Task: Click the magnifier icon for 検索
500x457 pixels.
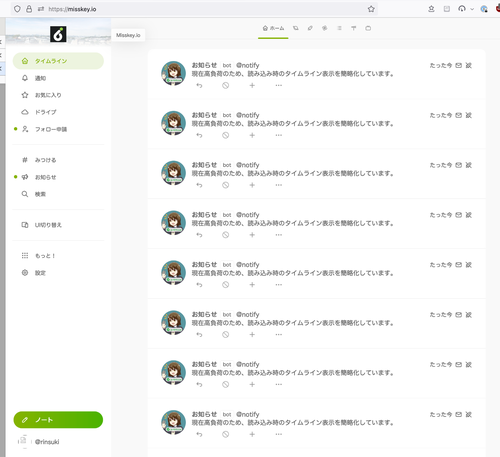Action: click(x=25, y=194)
